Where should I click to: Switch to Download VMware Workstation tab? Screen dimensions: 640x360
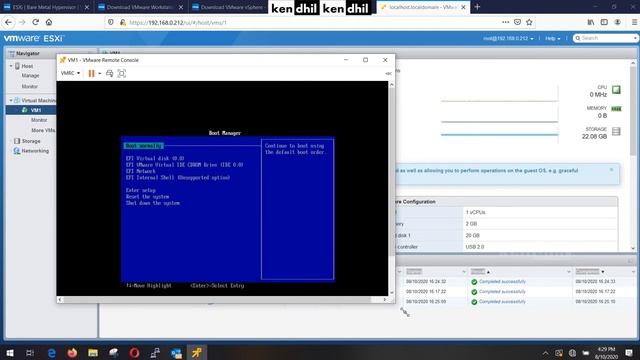140,7
